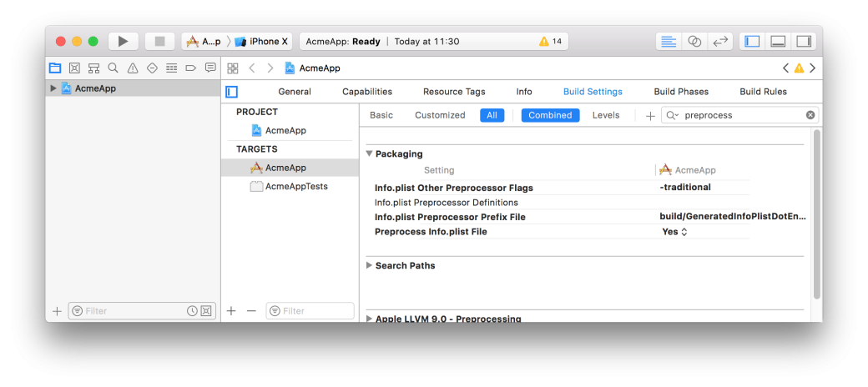Show All build settings
868x387 pixels.
[492, 115]
